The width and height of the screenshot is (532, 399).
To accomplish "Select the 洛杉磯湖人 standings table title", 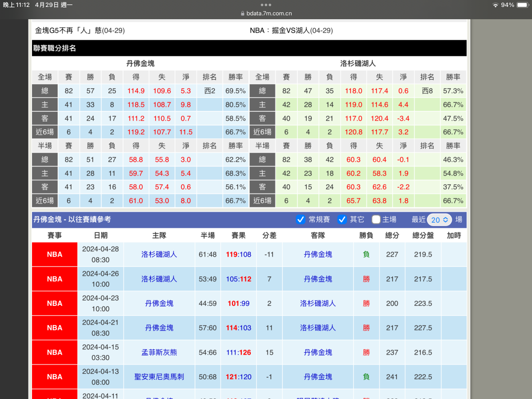I will (x=358, y=64).
